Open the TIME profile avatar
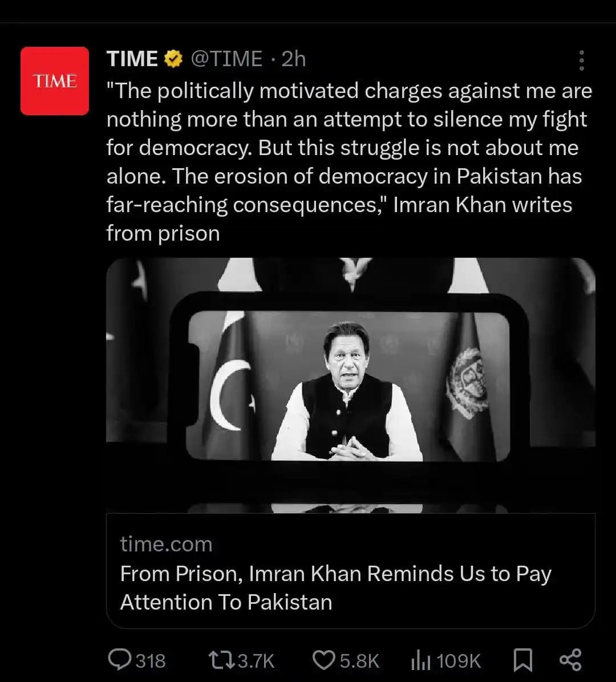Image resolution: width=616 pixels, height=682 pixels. pos(55,81)
